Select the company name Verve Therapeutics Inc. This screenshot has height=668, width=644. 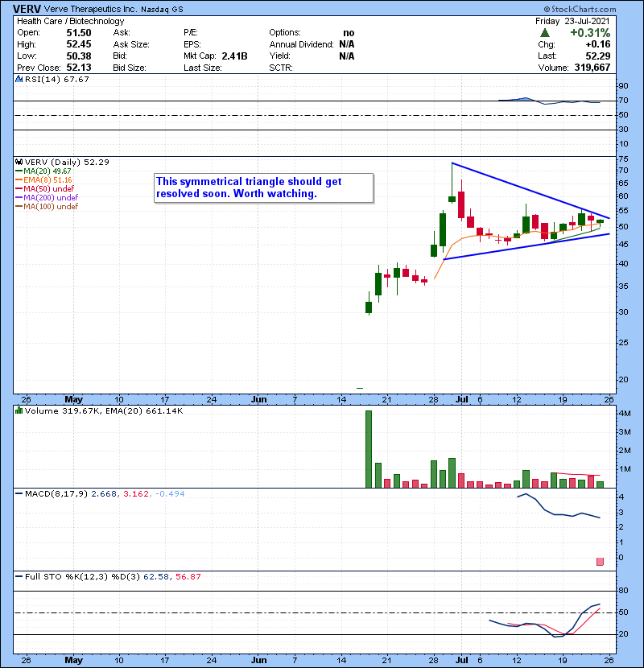(x=90, y=9)
